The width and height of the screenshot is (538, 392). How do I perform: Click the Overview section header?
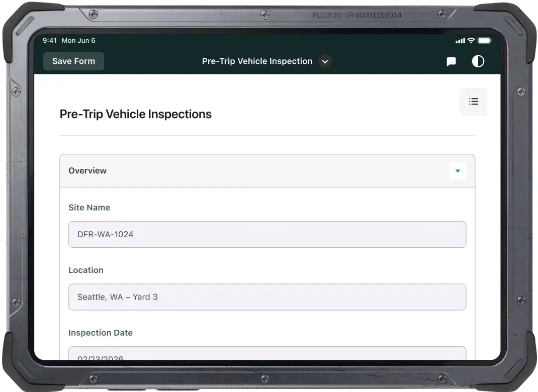pos(87,171)
